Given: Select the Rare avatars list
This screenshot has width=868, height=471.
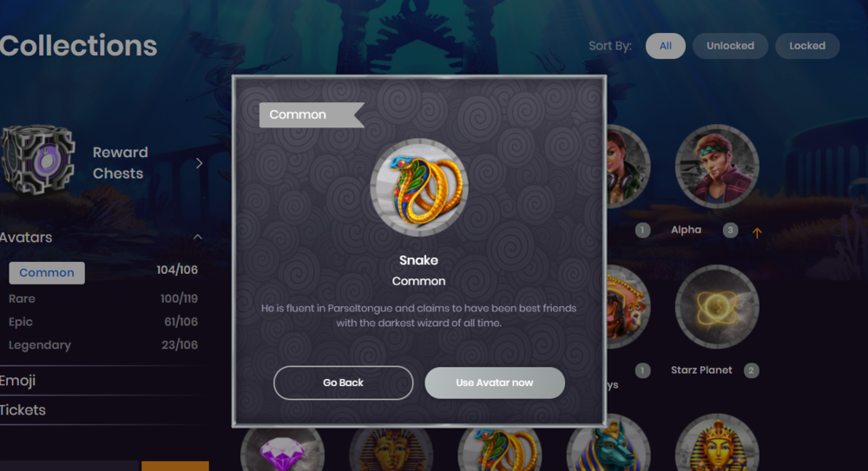Looking at the screenshot, I should 103,299.
